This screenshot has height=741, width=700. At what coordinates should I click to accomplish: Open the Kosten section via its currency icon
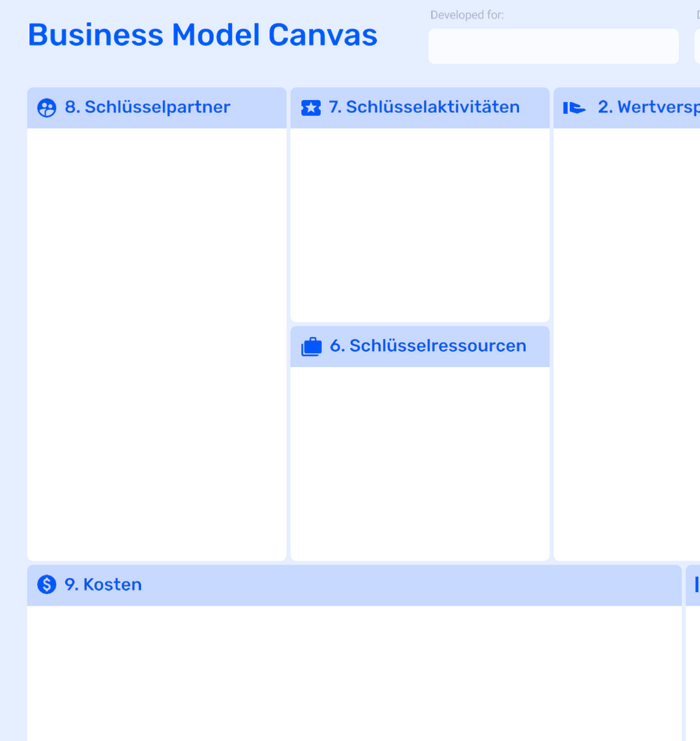[46, 584]
